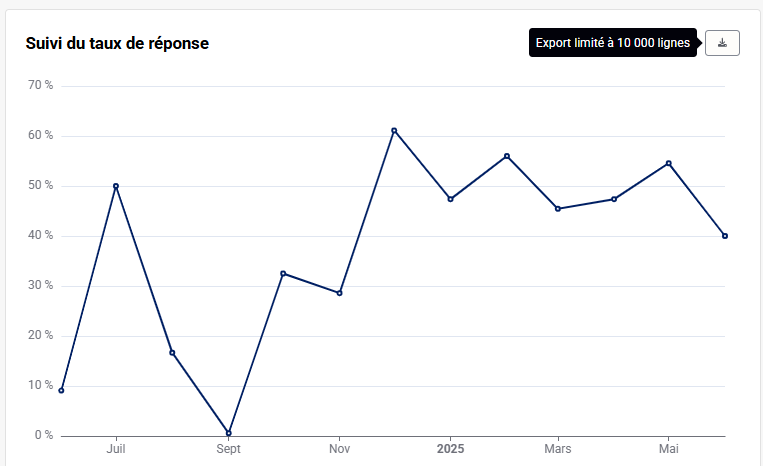Click the "Suivi du taux de réponse" title
763x466 pixels.
point(117,44)
